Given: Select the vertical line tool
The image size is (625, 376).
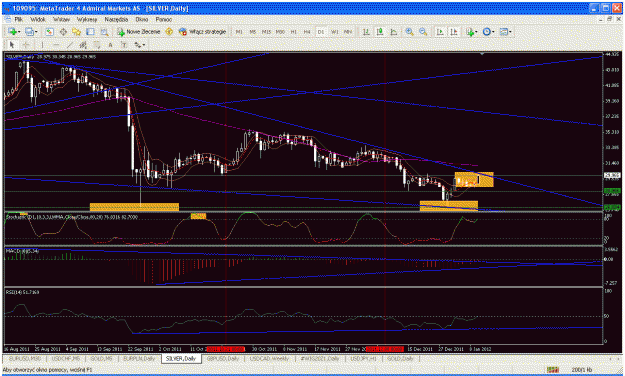Looking at the screenshot, I should 42,45.
